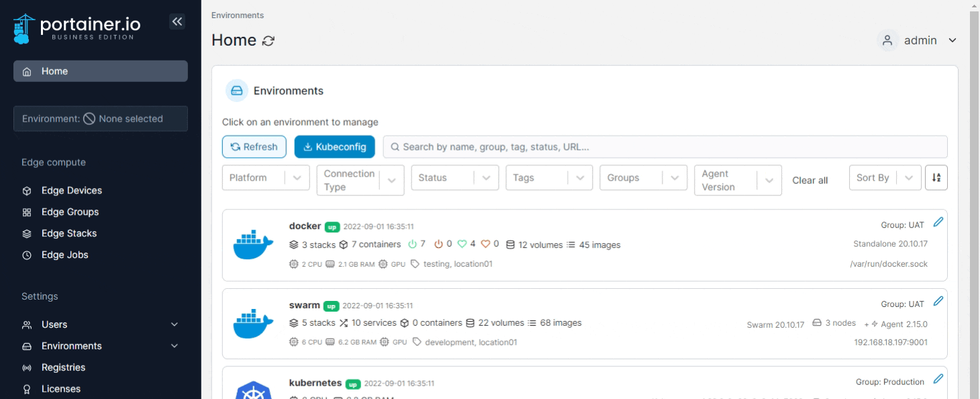Click the environment search field
The width and height of the screenshot is (980, 399).
click(x=665, y=146)
